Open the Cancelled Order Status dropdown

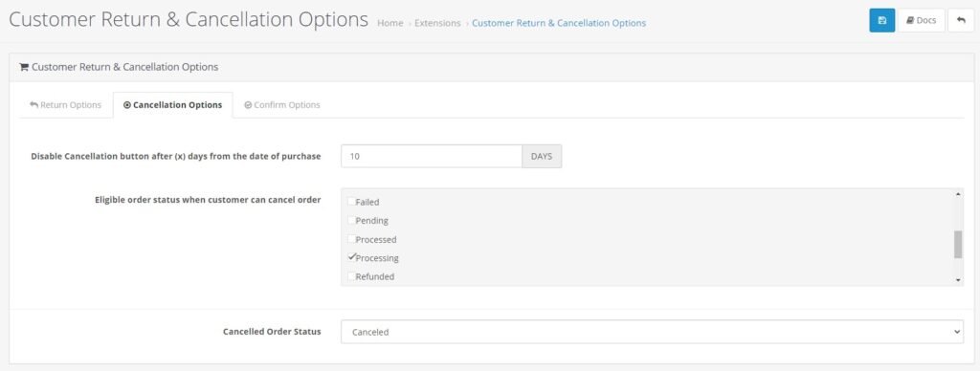(652, 333)
